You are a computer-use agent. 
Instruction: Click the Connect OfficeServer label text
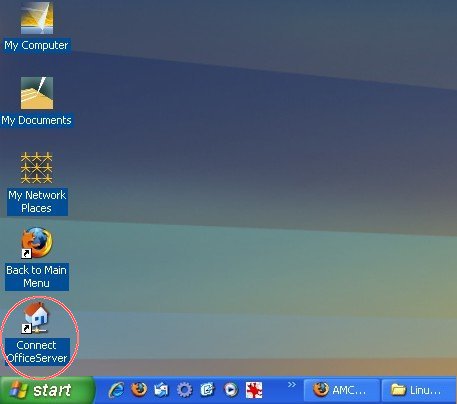[37, 352]
